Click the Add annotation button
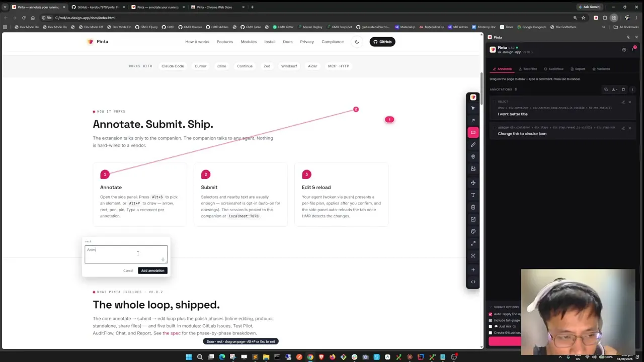Screen dimensions: 644x362 [152, 270]
